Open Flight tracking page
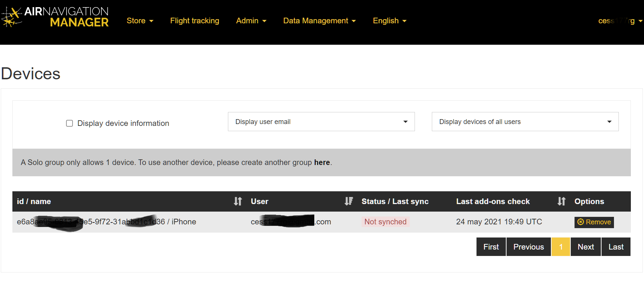 pos(195,21)
